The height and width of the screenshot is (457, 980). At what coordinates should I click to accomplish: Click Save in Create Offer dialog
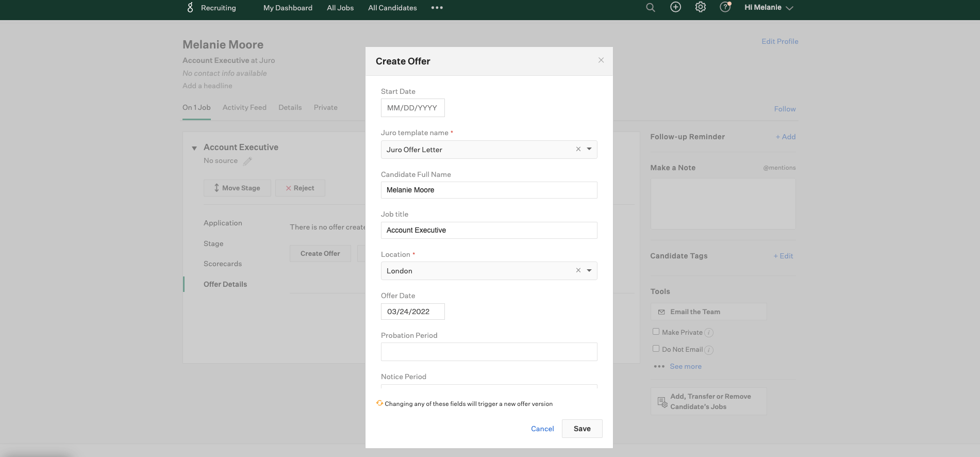[582, 429]
